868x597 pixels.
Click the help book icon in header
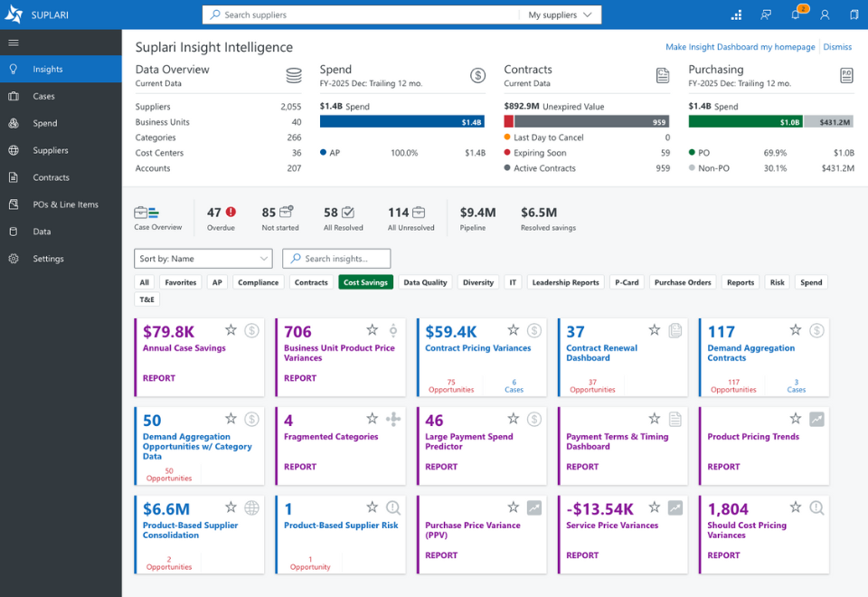point(854,15)
